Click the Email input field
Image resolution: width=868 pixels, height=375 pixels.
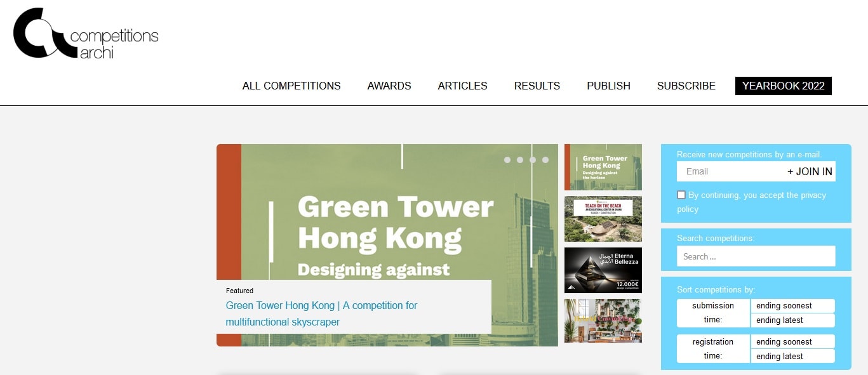(729, 171)
